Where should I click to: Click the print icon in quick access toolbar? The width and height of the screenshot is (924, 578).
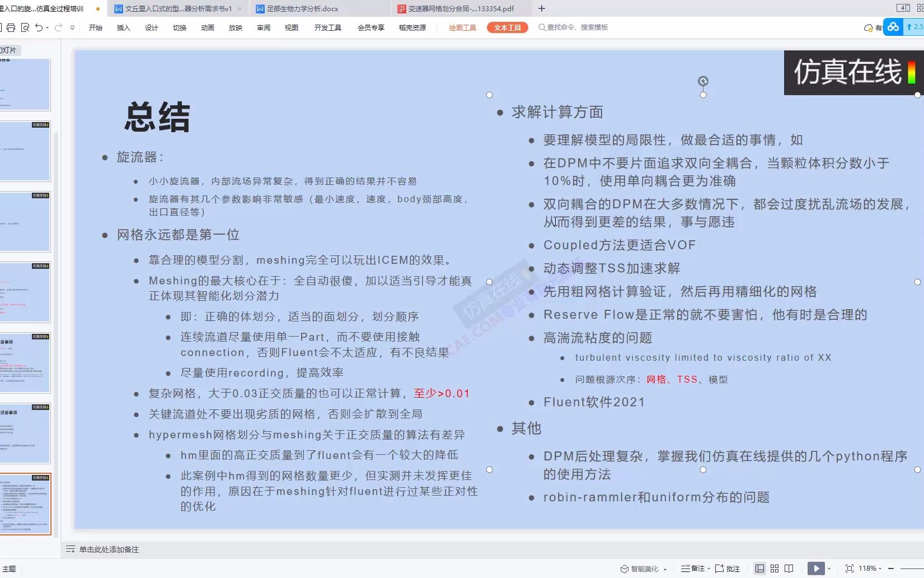coord(11,27)
